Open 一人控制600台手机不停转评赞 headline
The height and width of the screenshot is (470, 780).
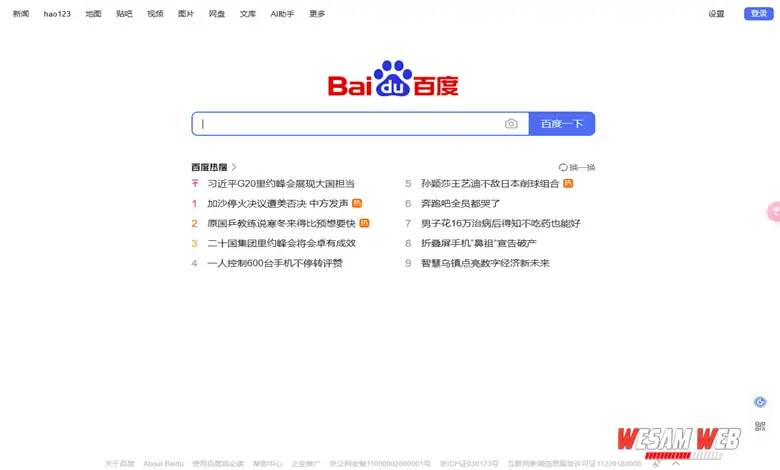[x=275, y=263]
